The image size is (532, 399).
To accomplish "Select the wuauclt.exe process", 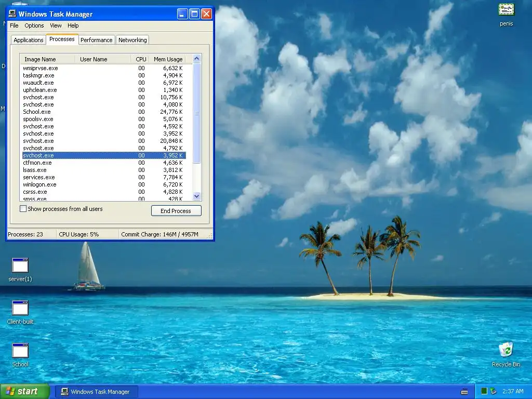I will click(x=103, y=83).
